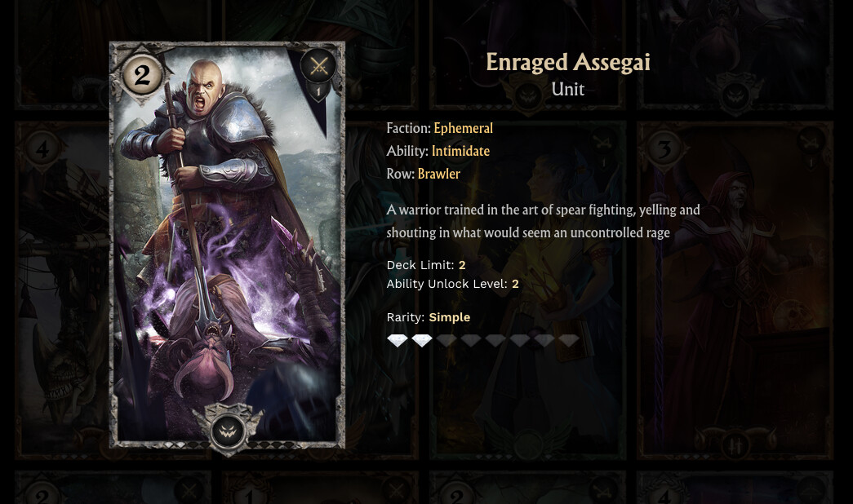The width and height of the screenshot is (853, 504).
Task: Select the second filled rarity diamond
Action: pyautogui.click(x=422, y=340)
